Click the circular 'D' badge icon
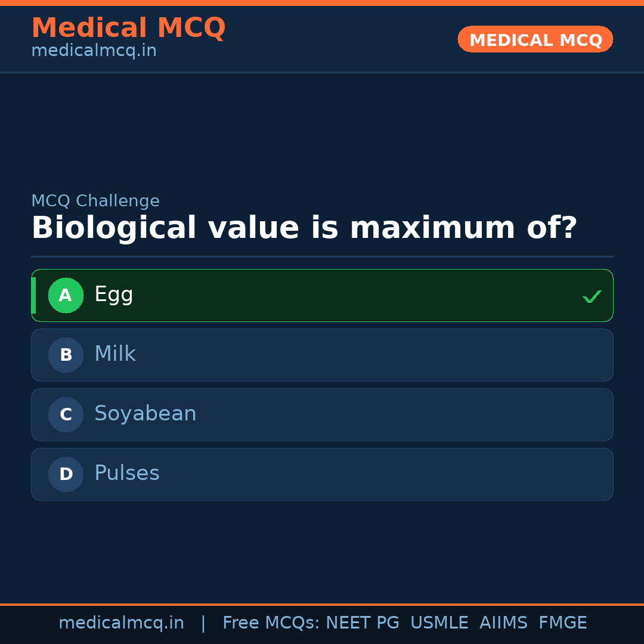 click(x=66, y=474)
